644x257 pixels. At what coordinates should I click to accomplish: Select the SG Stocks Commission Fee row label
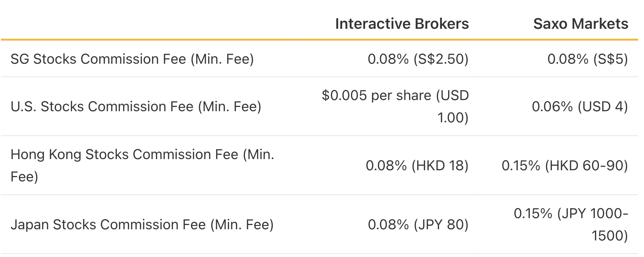pyautogui.click(x=132, y=59)
